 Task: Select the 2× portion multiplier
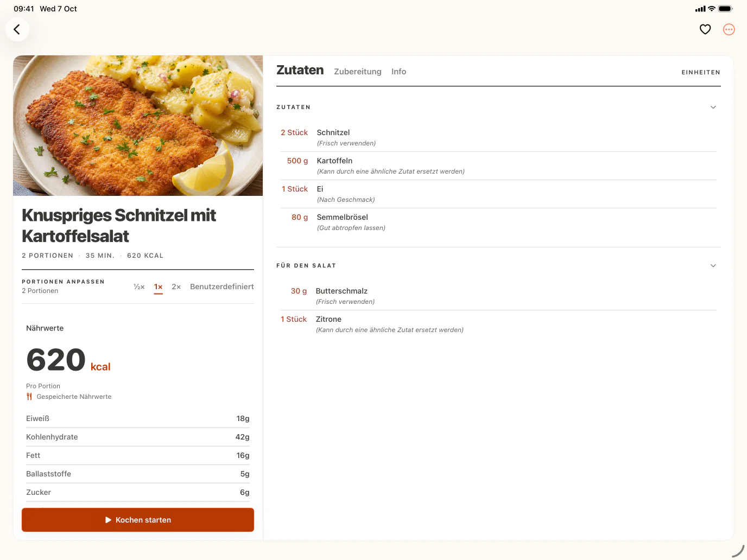click(176, 287)
